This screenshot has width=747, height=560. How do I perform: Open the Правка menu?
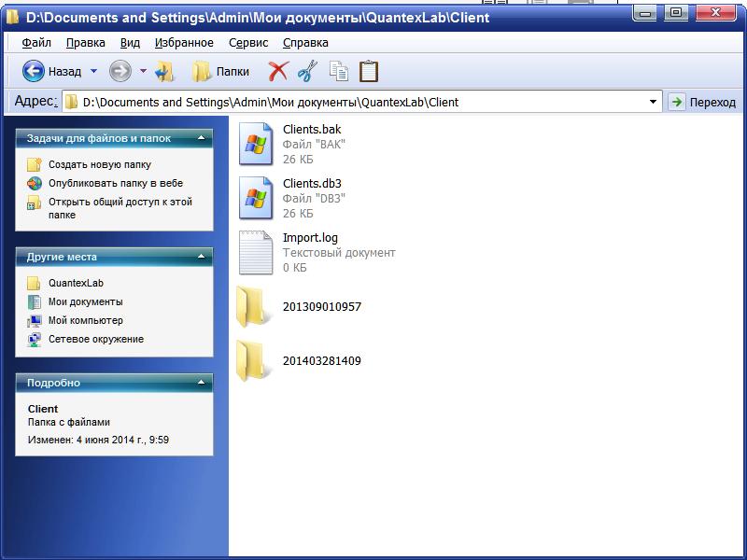(86, 43)
